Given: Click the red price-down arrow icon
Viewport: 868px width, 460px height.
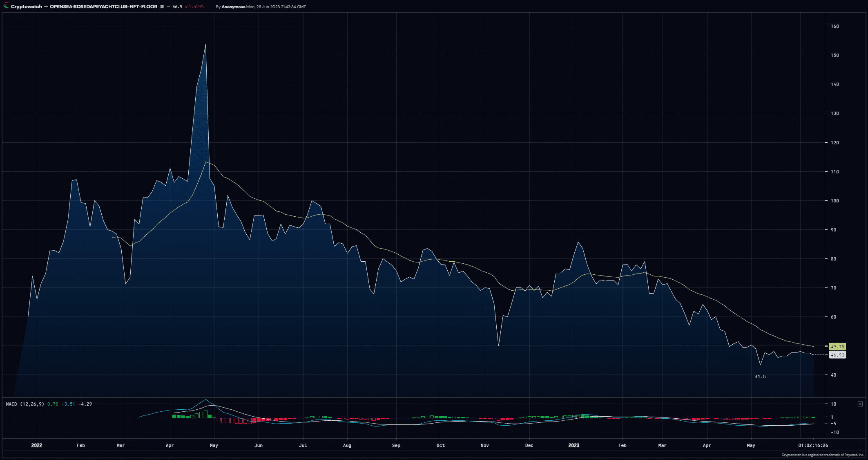Looking at the screenshot, I should [x=186, y=7].
